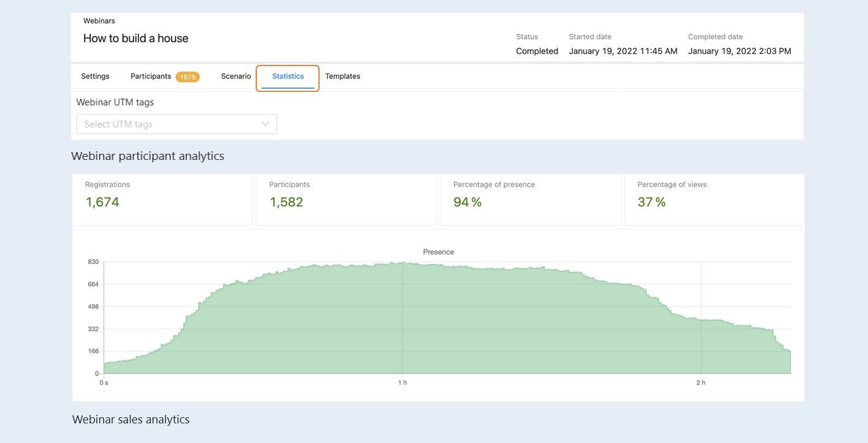Click the 2 h marker on chart axis

(701, 383)
